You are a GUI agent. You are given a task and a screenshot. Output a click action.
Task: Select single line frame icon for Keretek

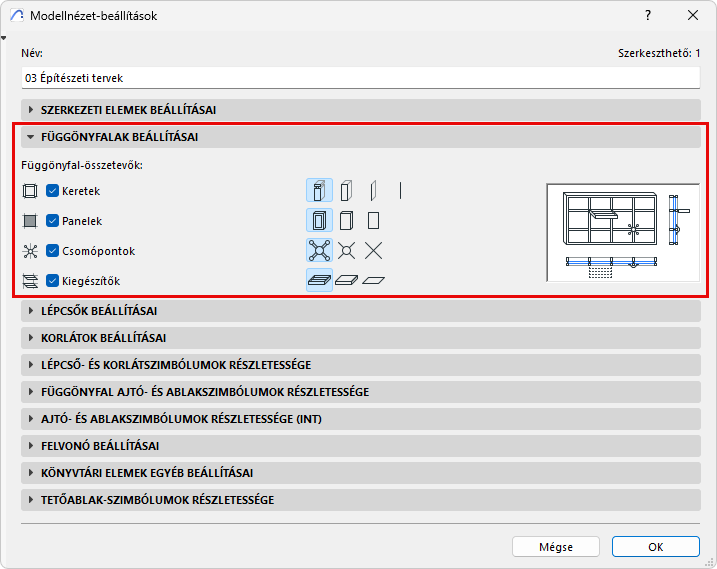(x=400, y=190)
